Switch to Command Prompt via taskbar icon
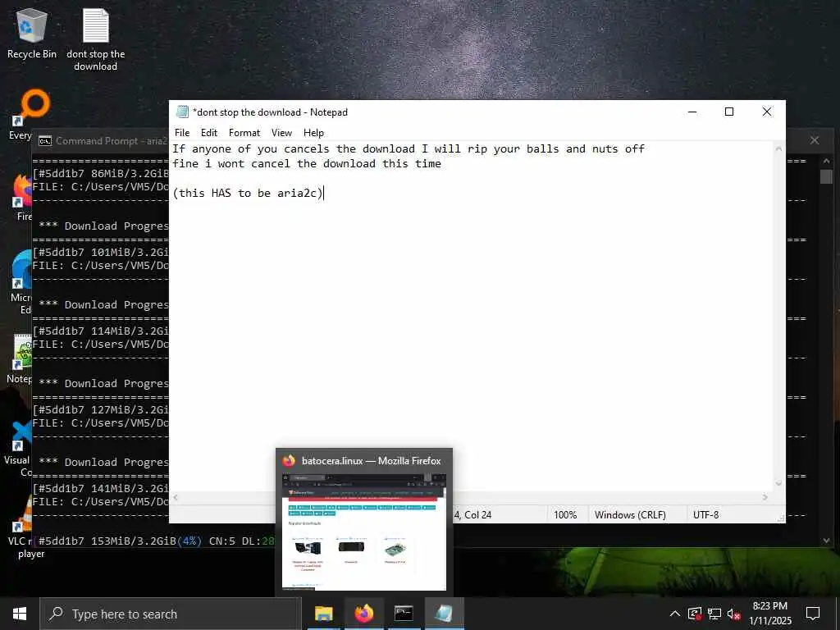 coord(404,614)
